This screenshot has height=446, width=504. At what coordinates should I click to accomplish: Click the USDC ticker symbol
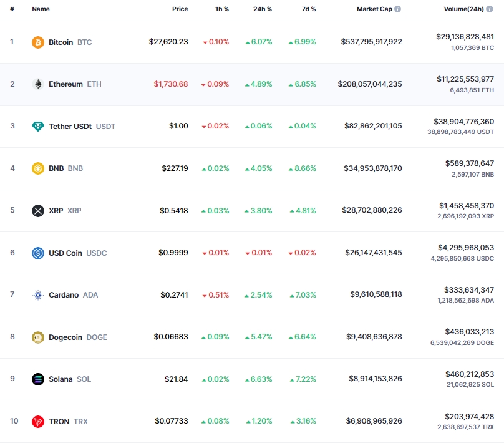[x=97, y=253]
